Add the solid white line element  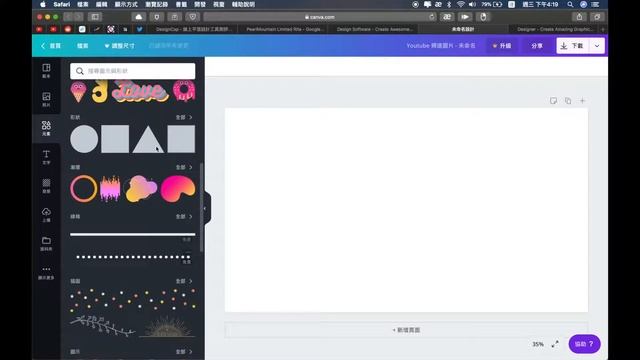pyautogui.click(x=133, y=234)
